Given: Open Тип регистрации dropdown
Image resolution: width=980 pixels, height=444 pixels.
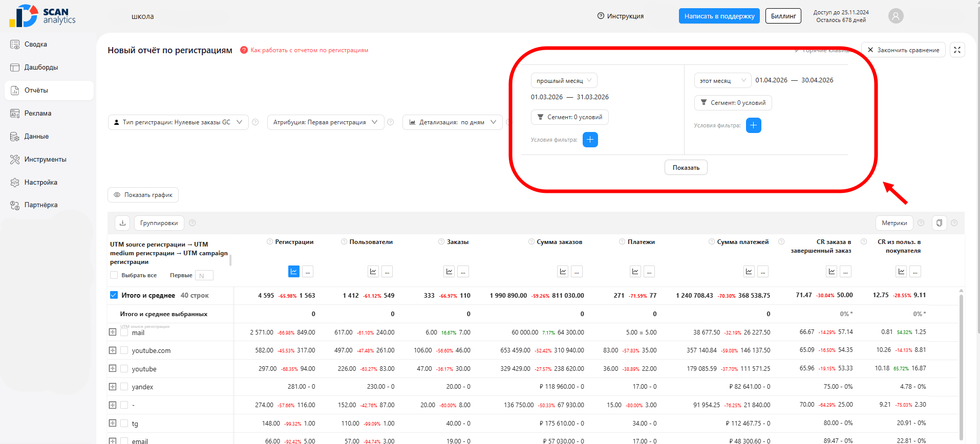Looking at the screenshot, I should (x=178, y=122).
